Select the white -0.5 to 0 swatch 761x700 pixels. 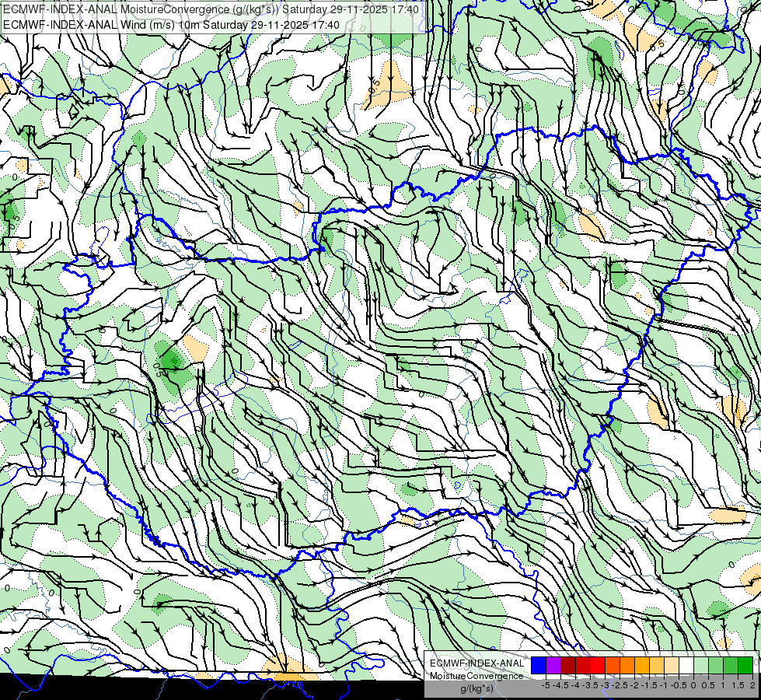pos(686,665)
